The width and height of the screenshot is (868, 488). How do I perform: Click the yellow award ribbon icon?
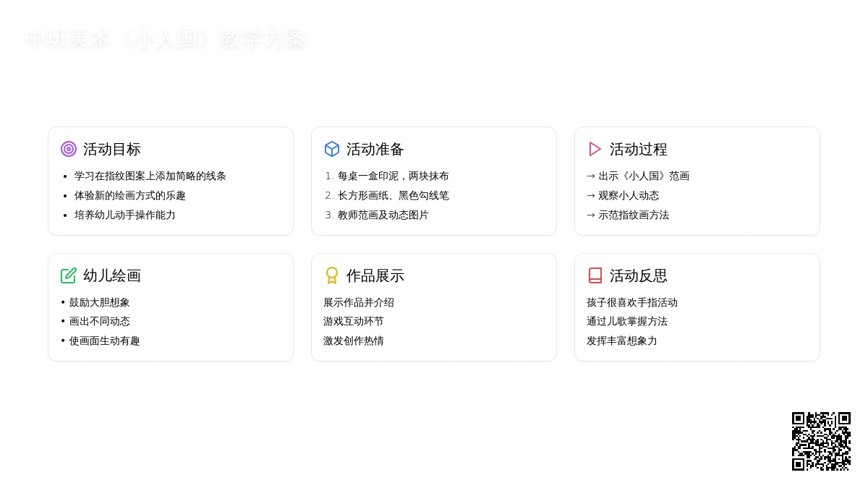[332, 275]
